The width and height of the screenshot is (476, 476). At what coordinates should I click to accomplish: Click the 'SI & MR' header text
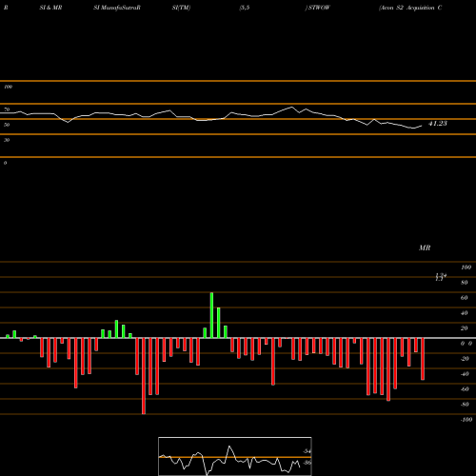[50, 8]
